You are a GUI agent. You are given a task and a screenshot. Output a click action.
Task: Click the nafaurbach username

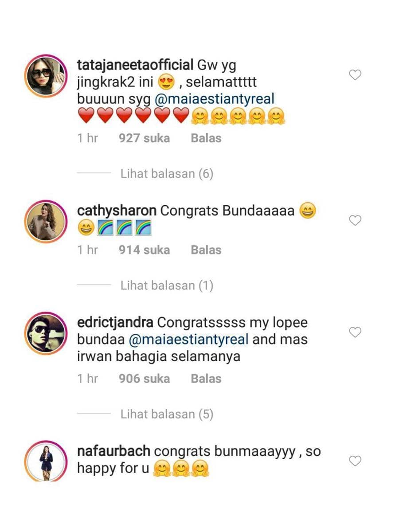click(114, 452)
